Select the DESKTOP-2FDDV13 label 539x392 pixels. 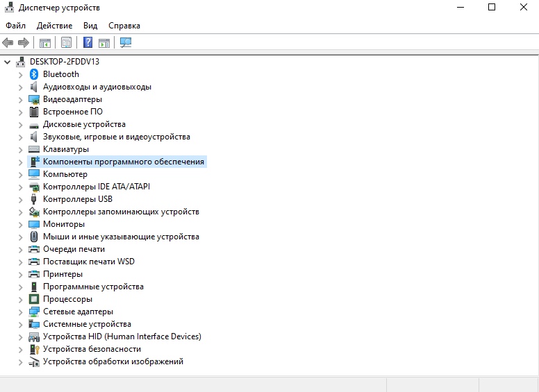[x=65, y=62]
